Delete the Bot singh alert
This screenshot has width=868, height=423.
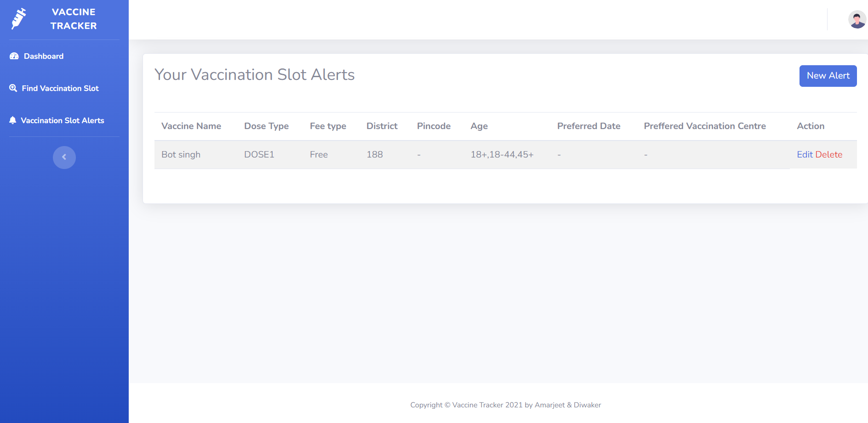pos(828,155)
